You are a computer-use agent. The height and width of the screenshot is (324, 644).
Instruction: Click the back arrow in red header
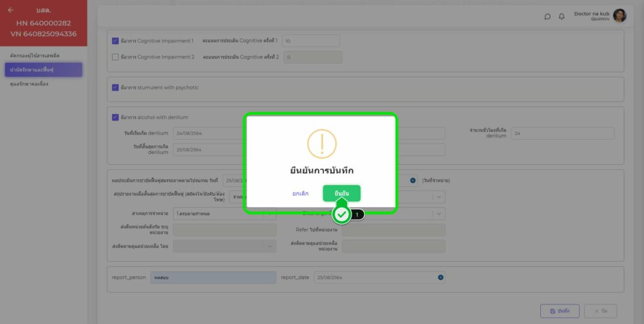(11, 10)
